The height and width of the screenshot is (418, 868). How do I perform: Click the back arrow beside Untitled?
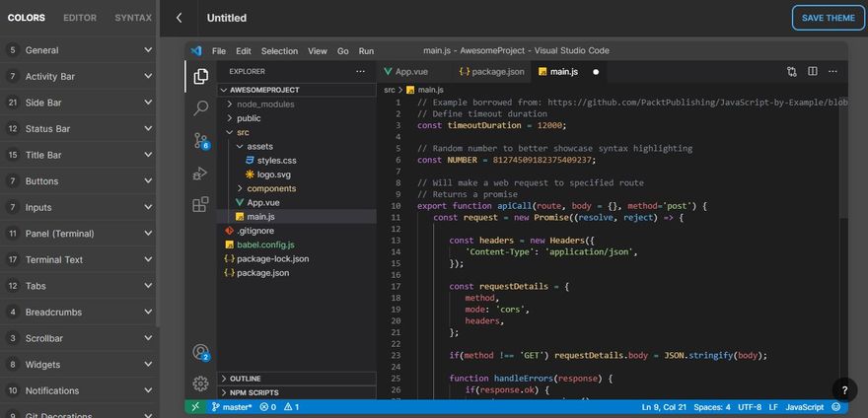click(179, 18)
